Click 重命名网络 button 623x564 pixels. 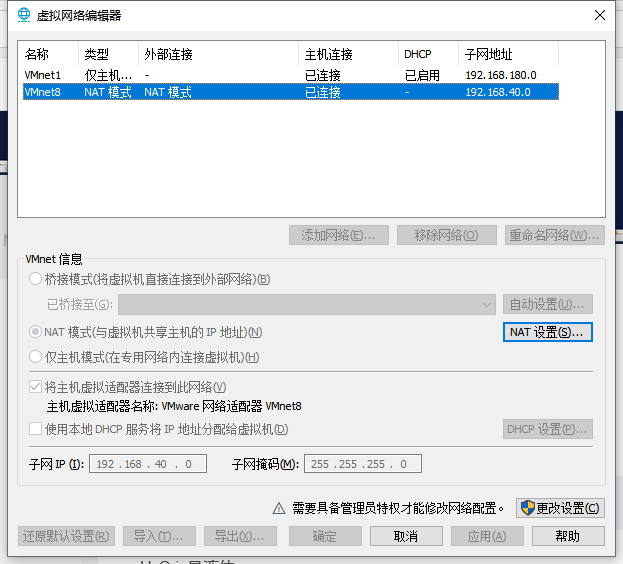(555, 235)
